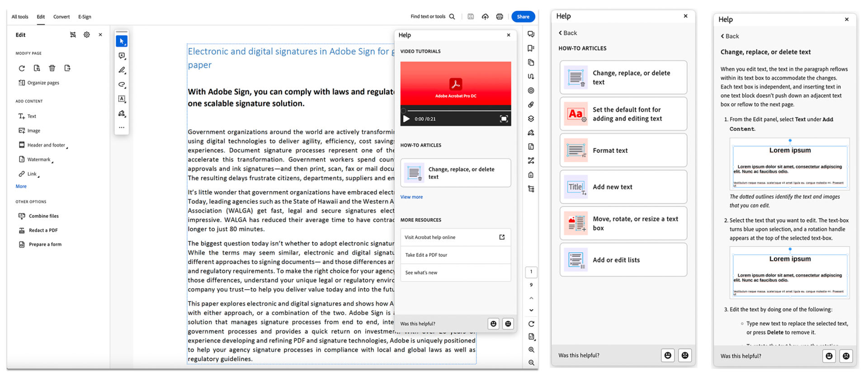
Task: Open Edit panel options icon beside the gear
Action: [73, 35]
